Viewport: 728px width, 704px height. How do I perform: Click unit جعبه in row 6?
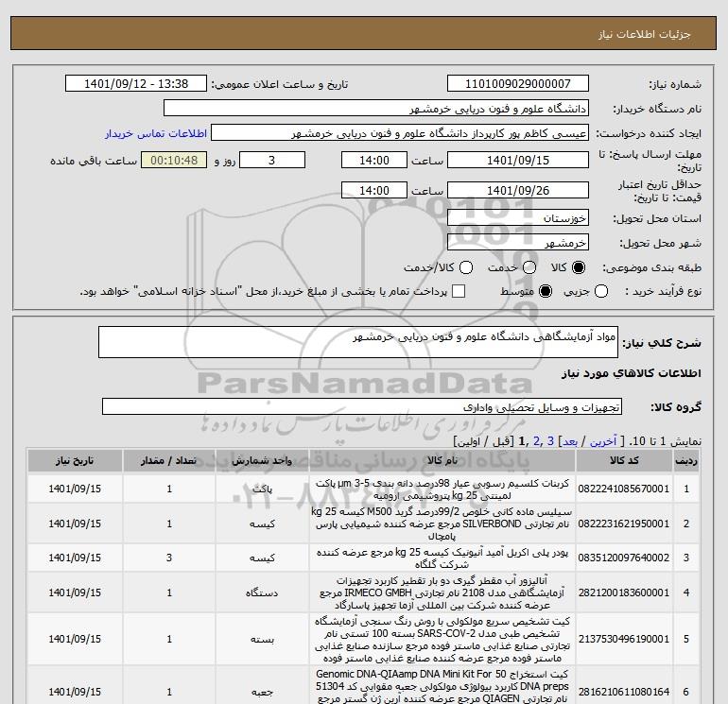click(262, 692)
